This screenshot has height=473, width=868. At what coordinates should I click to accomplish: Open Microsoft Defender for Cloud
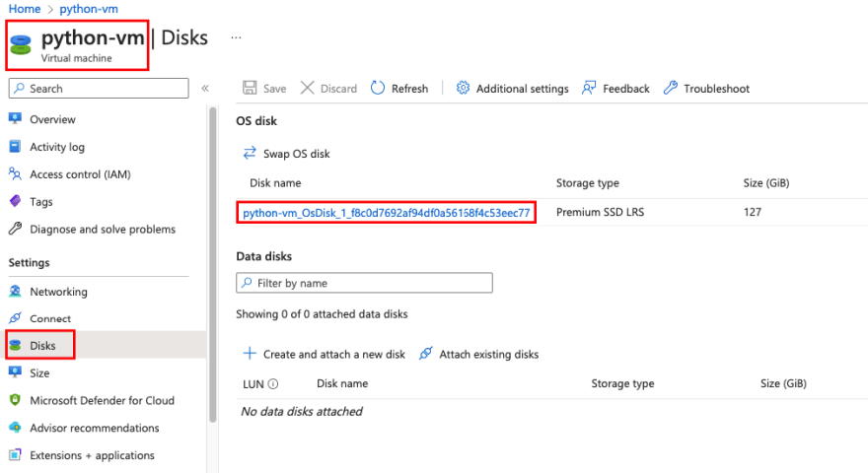(x=102, y=400)
